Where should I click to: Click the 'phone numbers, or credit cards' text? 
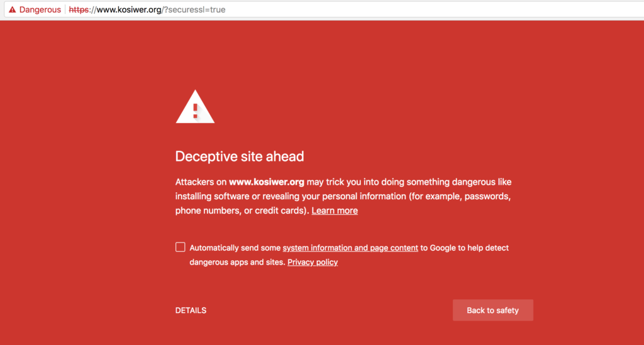click(x=240, y=211)
